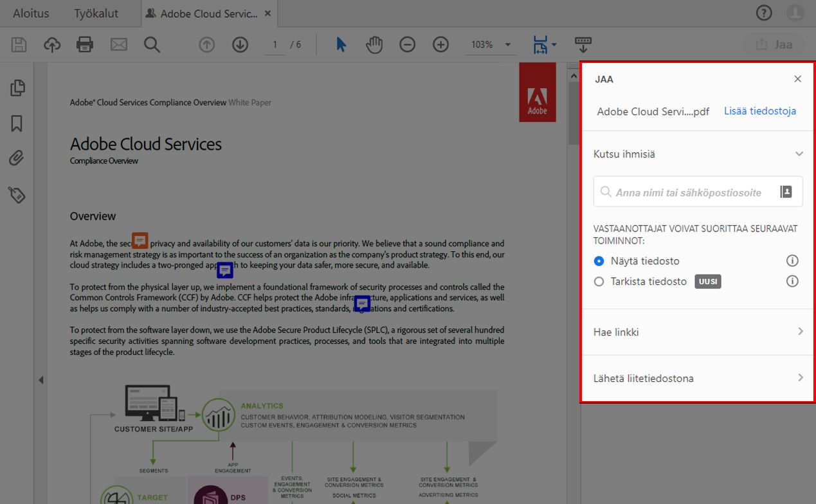Open the fit page width options
This screenshot has width=816, height=504.
point(544,44)
